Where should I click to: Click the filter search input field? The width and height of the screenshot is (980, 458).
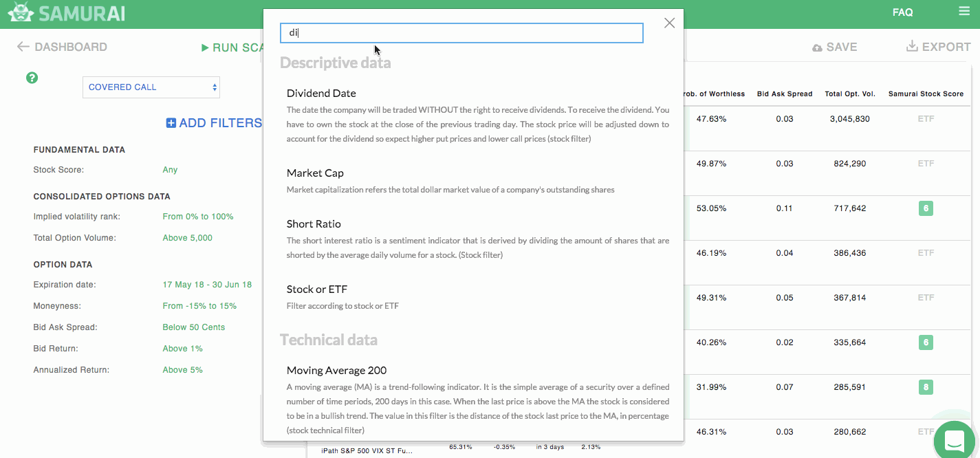click(x=461, y=33)
